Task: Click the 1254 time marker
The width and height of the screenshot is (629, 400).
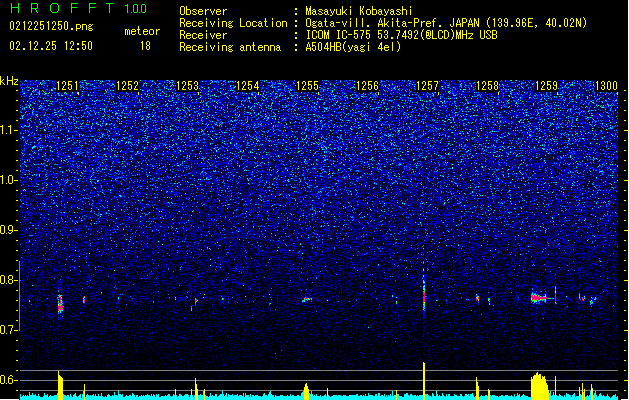Action: click(248, 86)
